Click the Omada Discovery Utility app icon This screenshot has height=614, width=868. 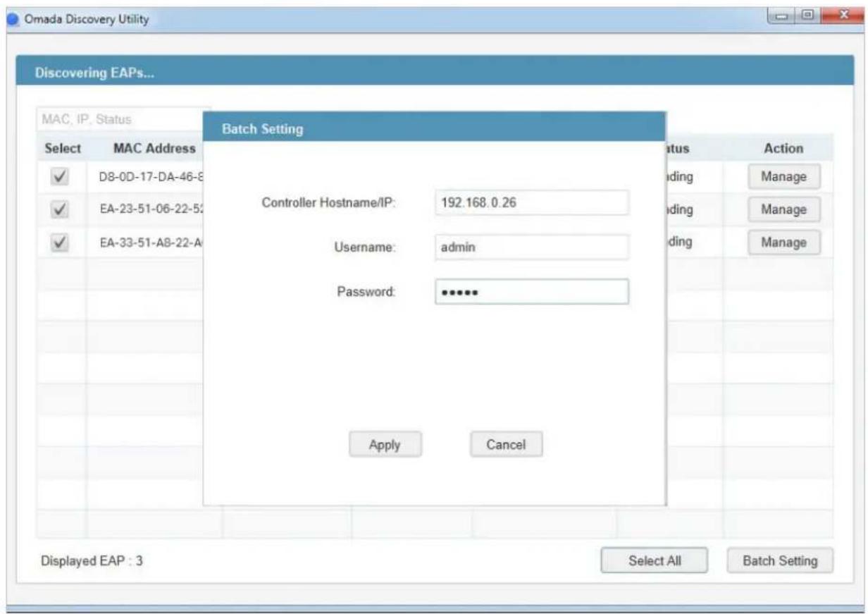tap(12, 19)
